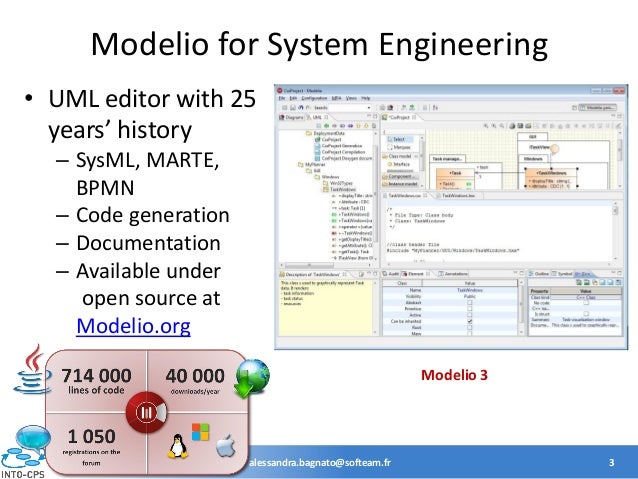This screenshot has height=479, width=638.
Task: Open the Audit tab
Action: 391,274
